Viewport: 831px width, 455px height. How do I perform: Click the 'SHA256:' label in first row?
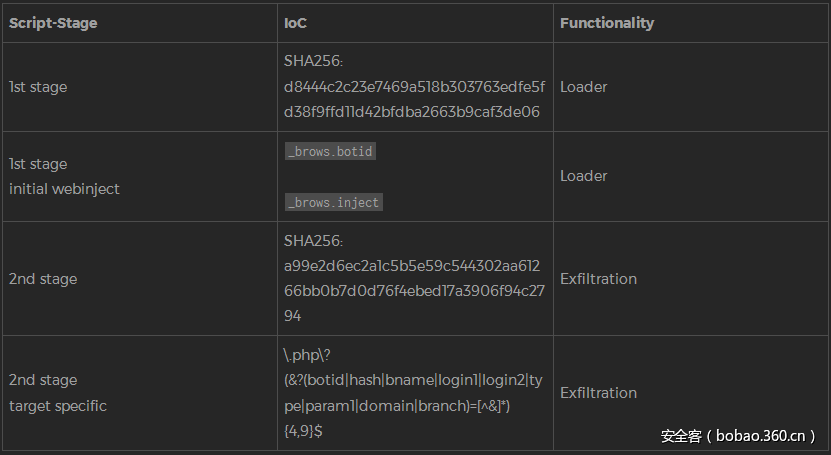pos(313,62)
